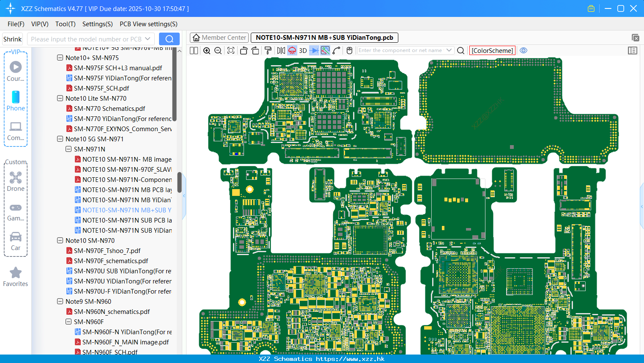Viewport: 644px width, 363px height.
Task: Toggle the net routing highlight mode
Action: [325, 50]
